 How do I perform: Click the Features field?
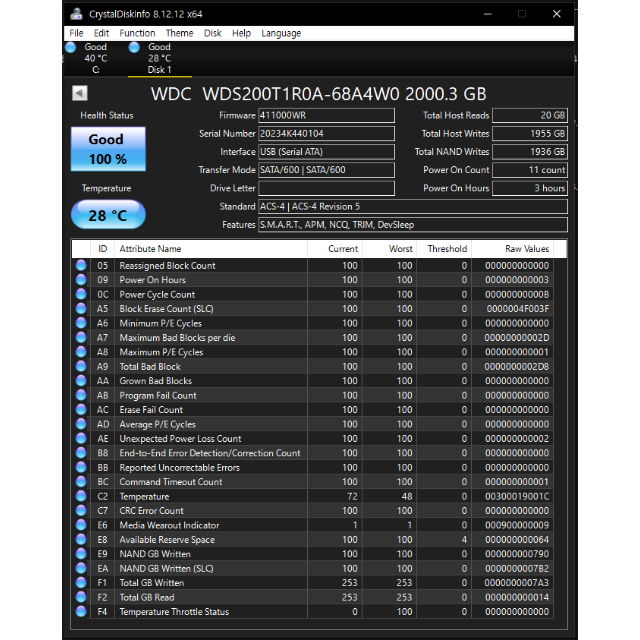[413, 224]
